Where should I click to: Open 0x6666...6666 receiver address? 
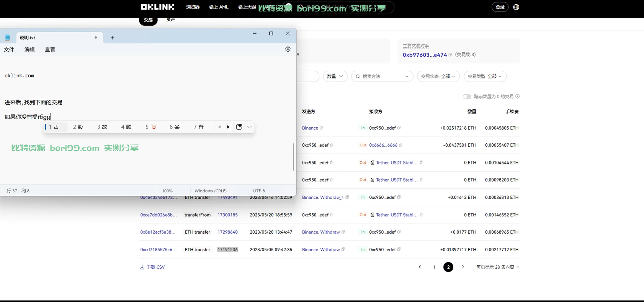click(383, 145)
